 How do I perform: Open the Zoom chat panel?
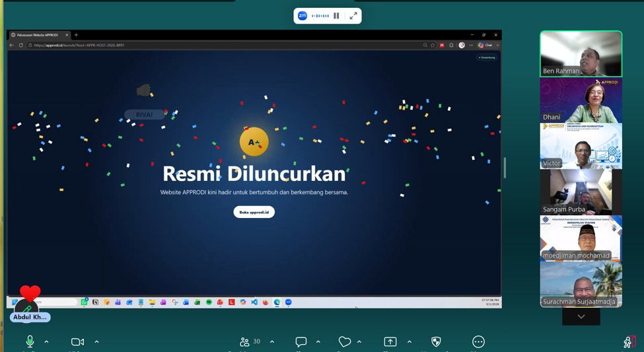click(301, 341)
